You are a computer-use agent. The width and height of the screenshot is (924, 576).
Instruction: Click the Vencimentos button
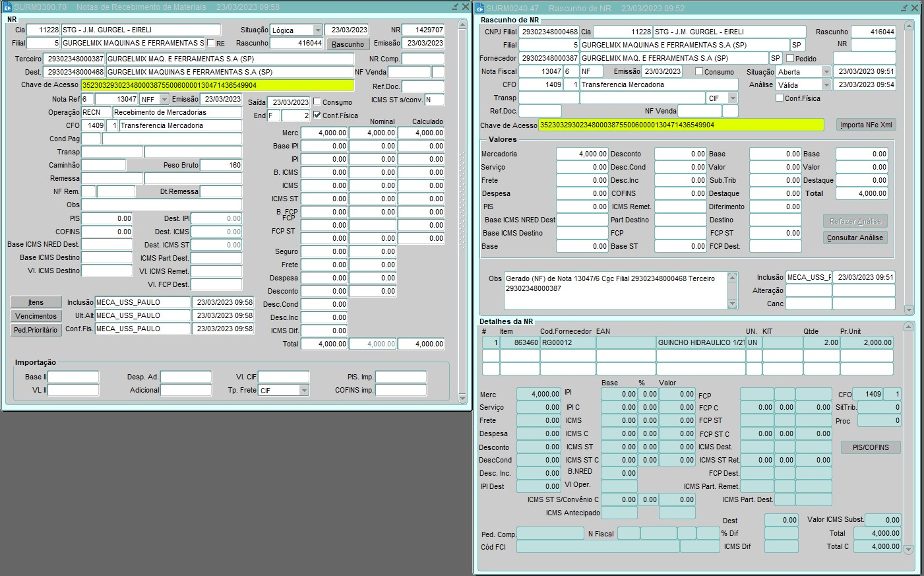click(36, 316)
